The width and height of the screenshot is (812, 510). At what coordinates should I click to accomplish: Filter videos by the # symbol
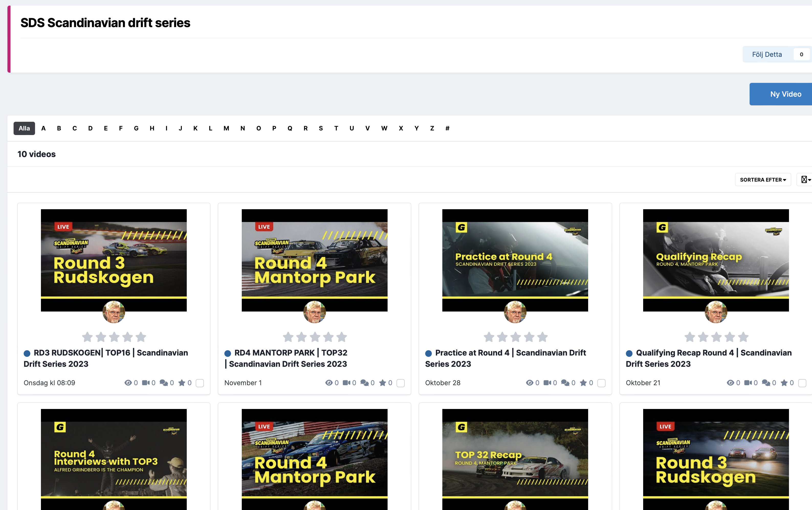(x=447, y=128)
